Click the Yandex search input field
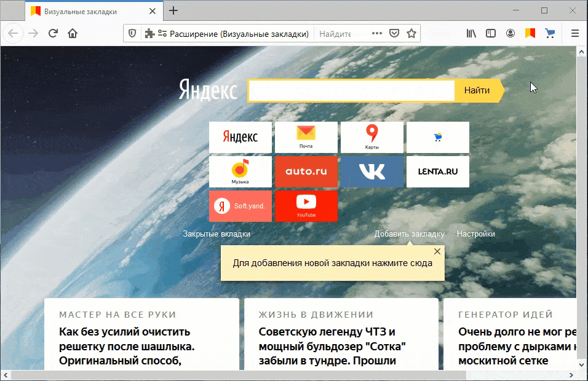 tap(351, 90)
